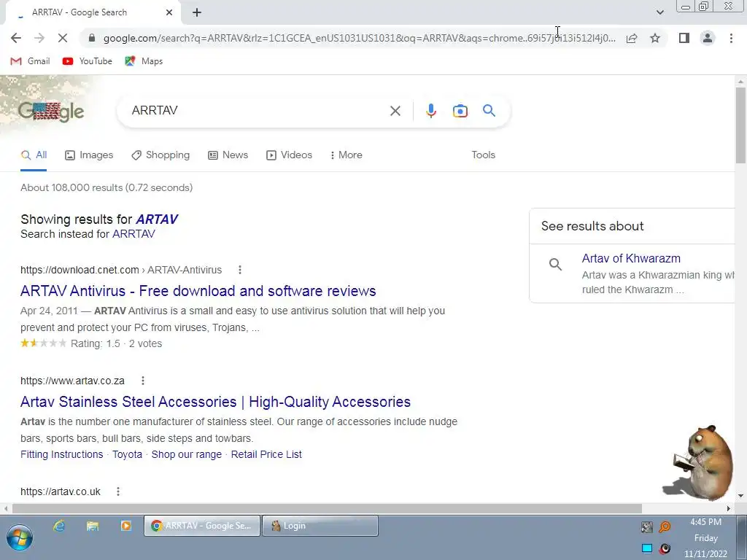The height and width of the screenshot is (560, 747).
Task: Click the blue monitor tray icon
Action: click(646, 548)
